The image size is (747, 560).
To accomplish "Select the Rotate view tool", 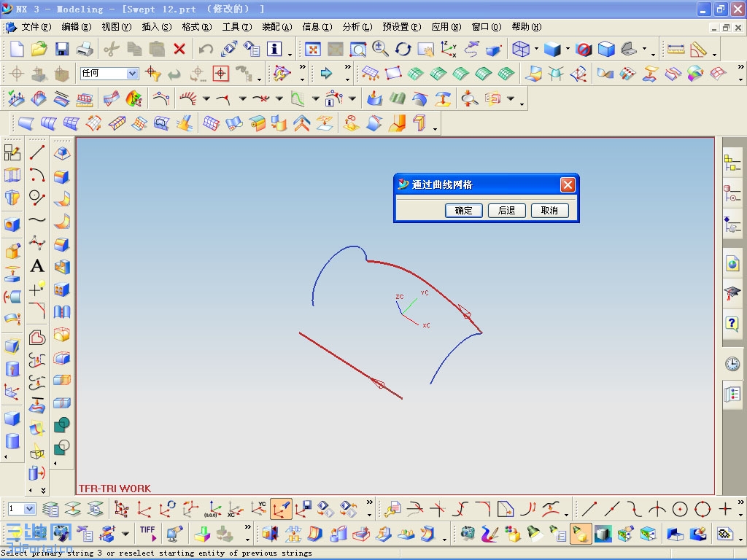I will click(403, 49).
